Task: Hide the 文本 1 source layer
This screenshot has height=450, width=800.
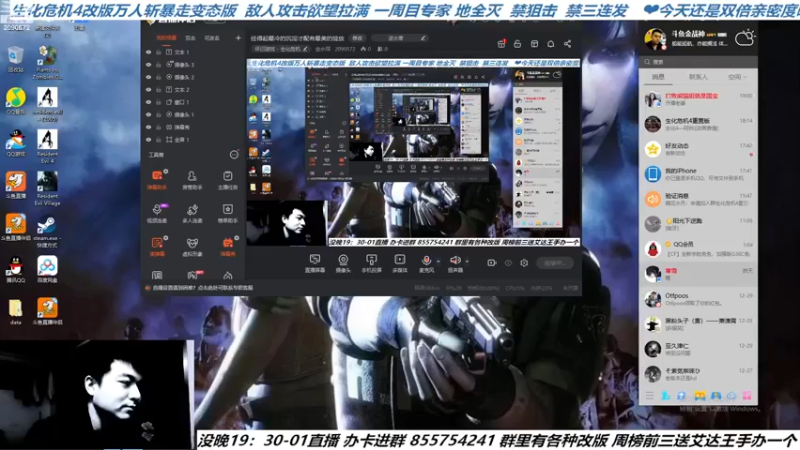Action: (x=148, y=52)
